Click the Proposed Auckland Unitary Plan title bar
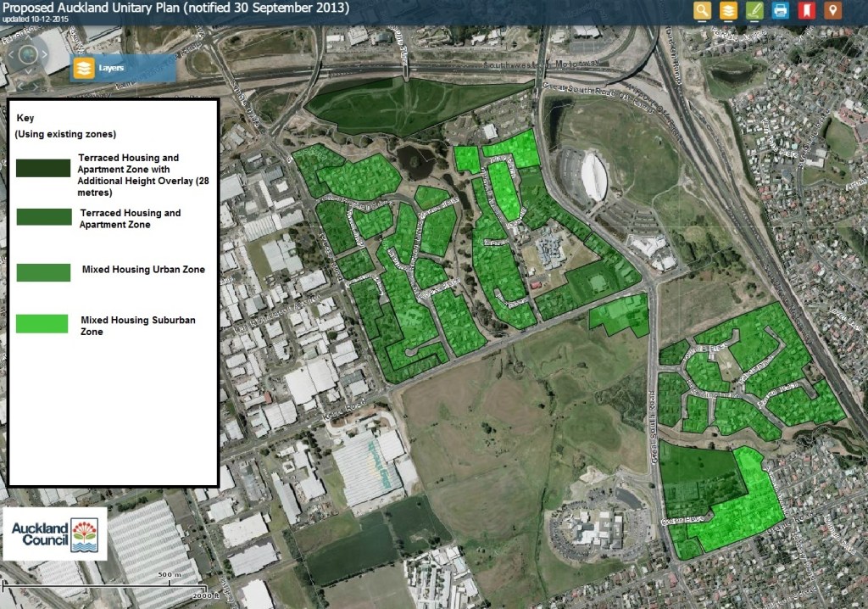868x609 pixels. 170,8
